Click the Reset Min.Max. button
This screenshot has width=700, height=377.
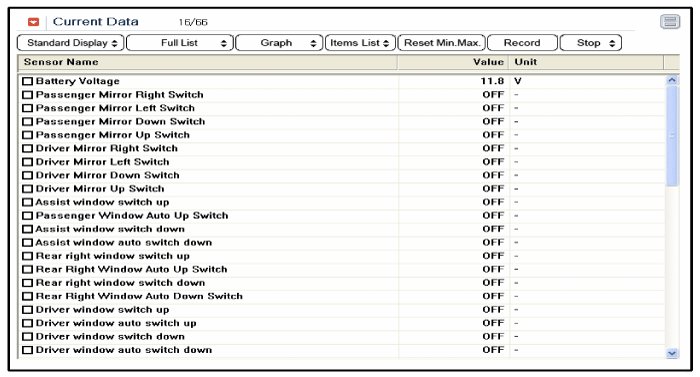click(x=442, y=43)
